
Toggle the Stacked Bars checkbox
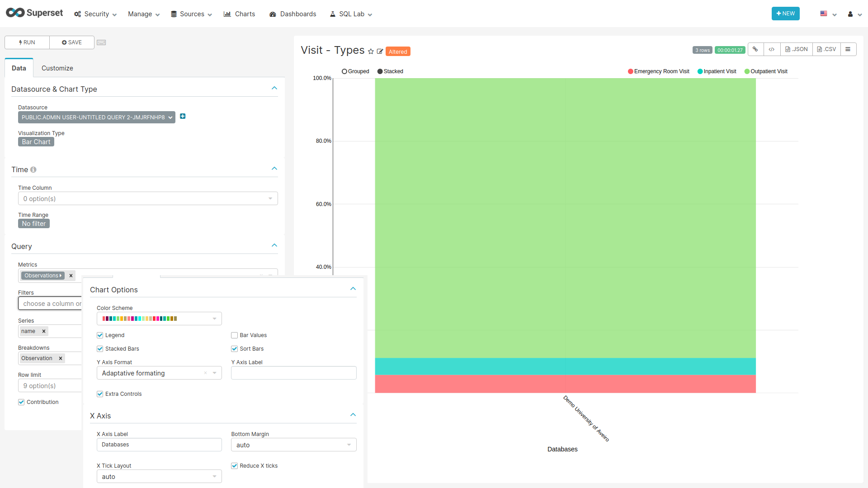tap(100, 349)
